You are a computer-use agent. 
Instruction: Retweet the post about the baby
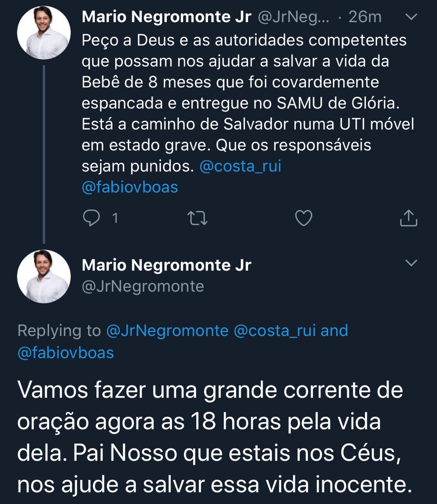click(x=197, y=218)
